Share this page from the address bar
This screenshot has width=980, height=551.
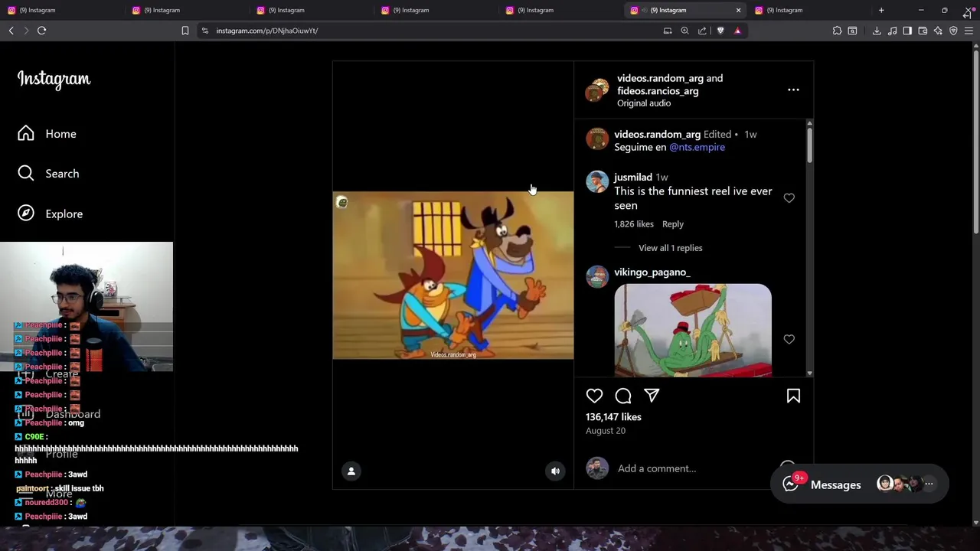click(x=702, y=31)
